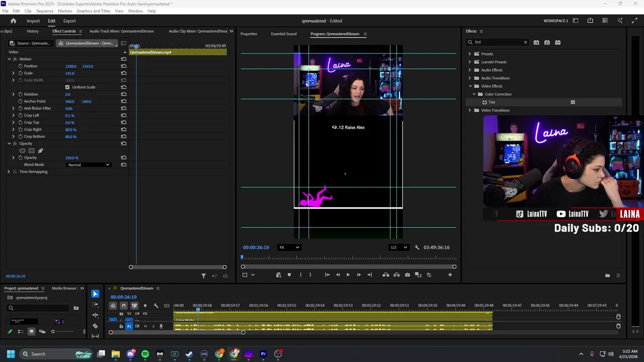Image resolution: width=644 pixels, height=362 pixels.
Task: Click the Add Marker icon in Program monitor
Action: click(289, 275)
